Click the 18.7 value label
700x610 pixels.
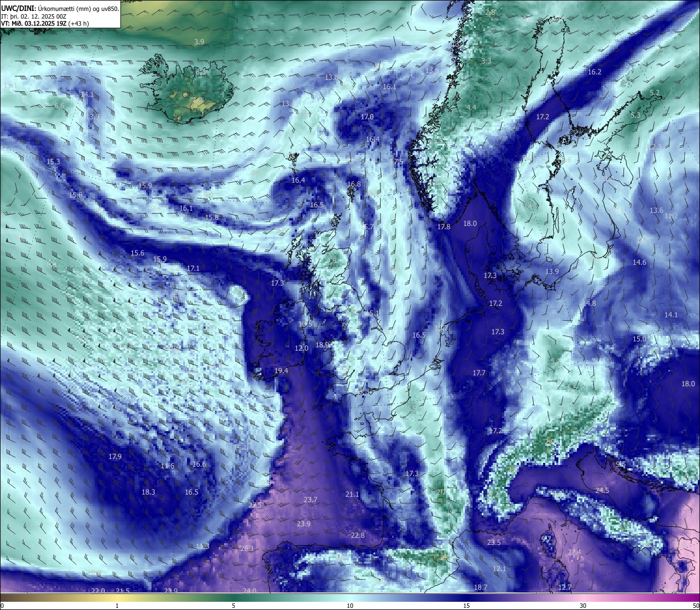(480, 587)
